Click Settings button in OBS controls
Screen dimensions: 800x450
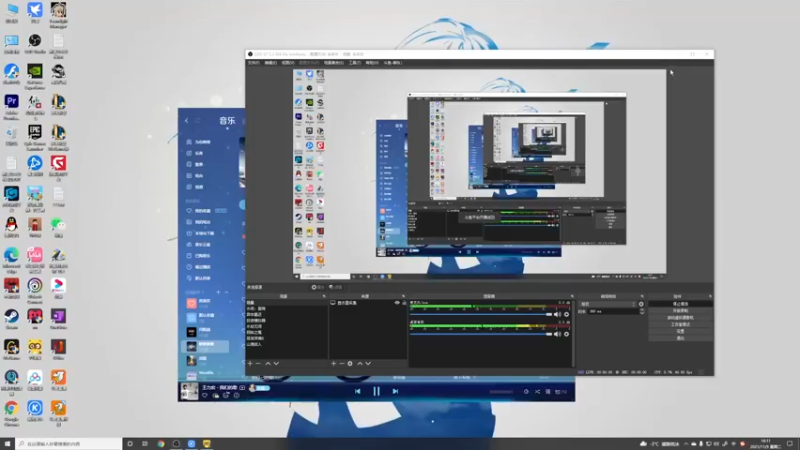681,331
